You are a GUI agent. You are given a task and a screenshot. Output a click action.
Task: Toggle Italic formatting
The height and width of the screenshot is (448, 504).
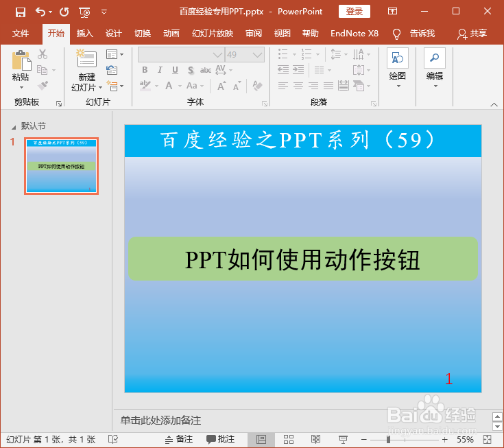pos(160,70)
